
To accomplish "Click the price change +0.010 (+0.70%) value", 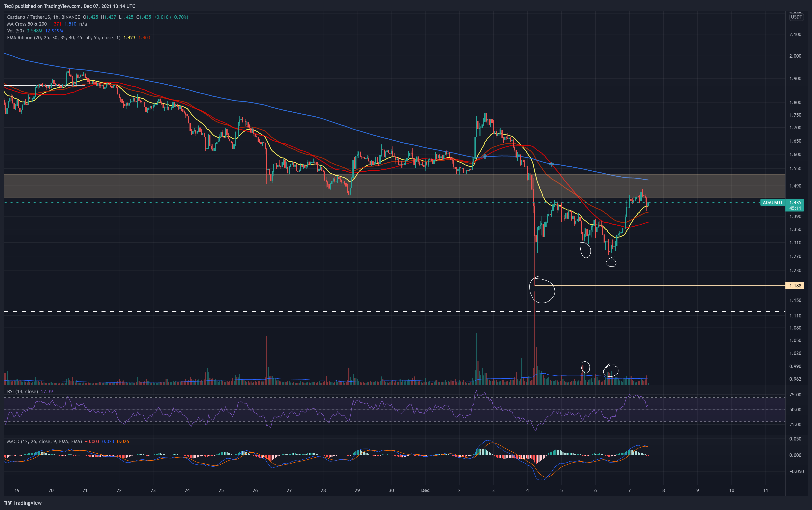I will point(171,17).
